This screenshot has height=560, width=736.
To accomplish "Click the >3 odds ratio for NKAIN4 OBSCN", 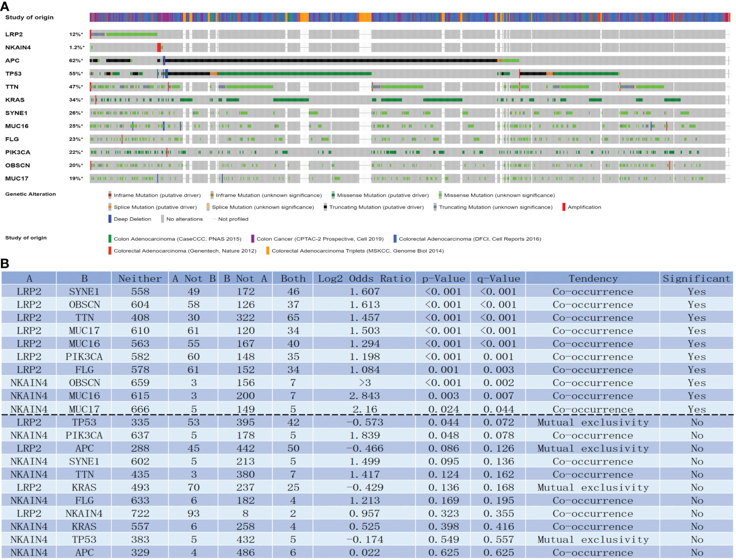I will tap(364, 383).
